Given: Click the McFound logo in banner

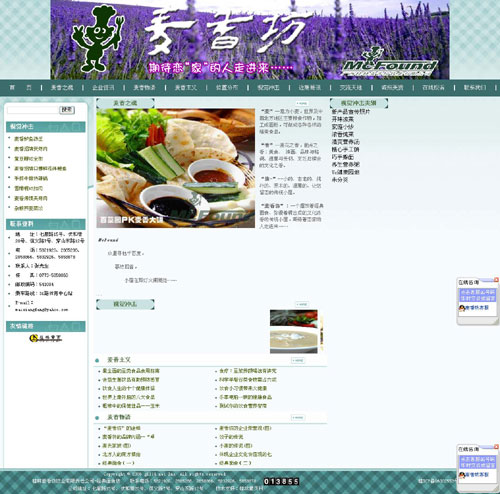Looking at the screenshot, I should point(390,63).
